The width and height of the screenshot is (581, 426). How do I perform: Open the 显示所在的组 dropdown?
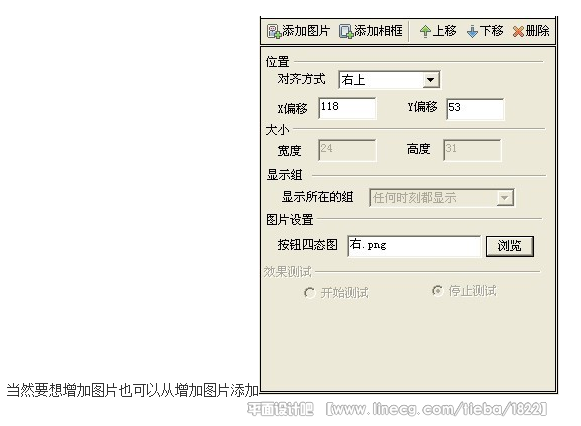coord(442,197)
